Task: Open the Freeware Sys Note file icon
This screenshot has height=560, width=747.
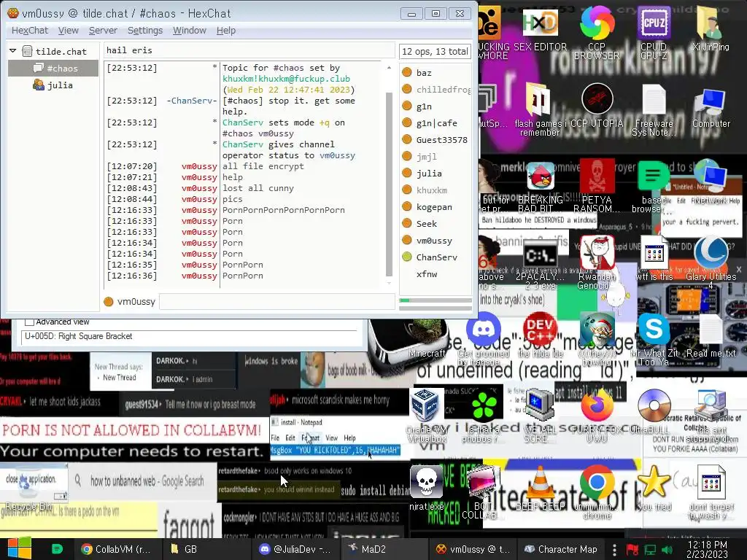Action: tap(654, 109)
